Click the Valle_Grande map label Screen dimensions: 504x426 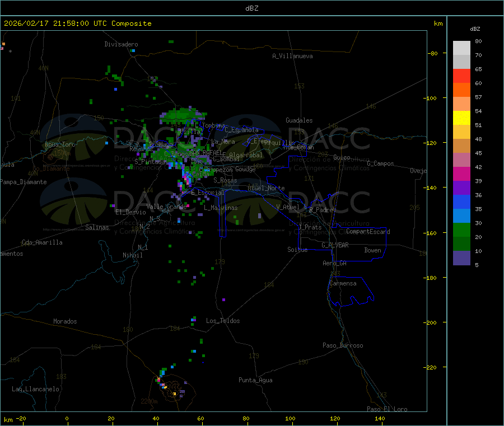pyautogui.click(x=166, y=207)
